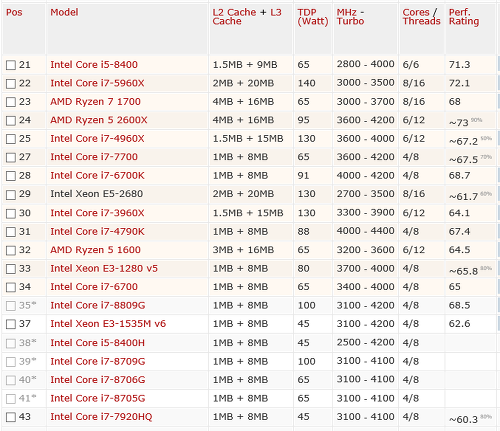
Task: Open the AMD Ryzen 5 2600X link
Action: tap(99, 120)
